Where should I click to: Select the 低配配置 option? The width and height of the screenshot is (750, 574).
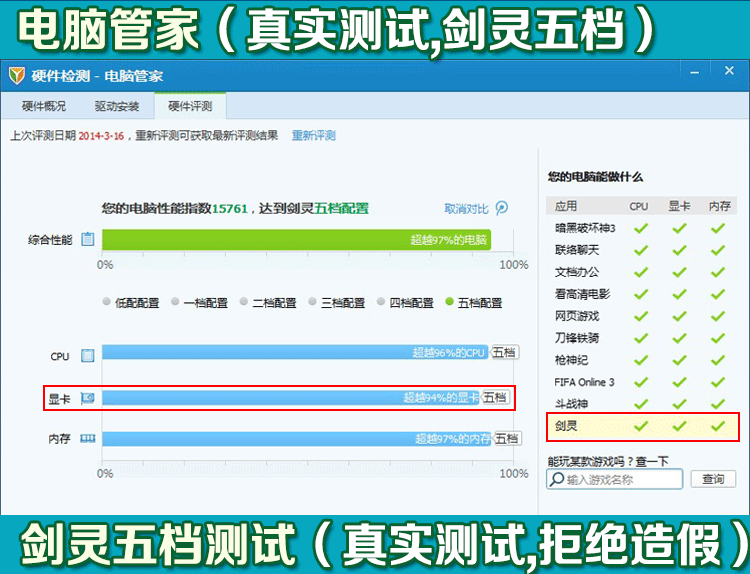pos(131,302)
